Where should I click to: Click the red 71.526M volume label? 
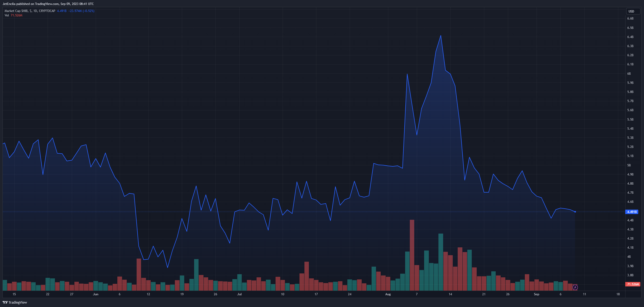coord(633,284)
